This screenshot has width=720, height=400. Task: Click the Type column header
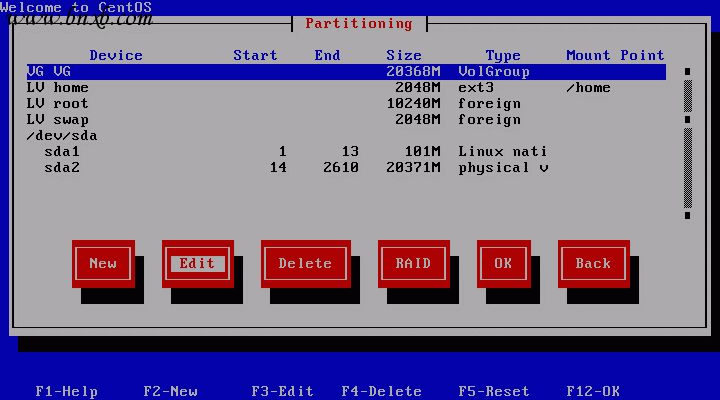coord(503,56)
